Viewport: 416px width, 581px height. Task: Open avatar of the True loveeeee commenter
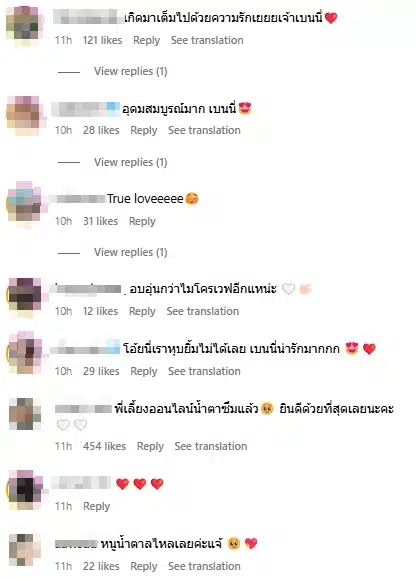tap(24, 205)
